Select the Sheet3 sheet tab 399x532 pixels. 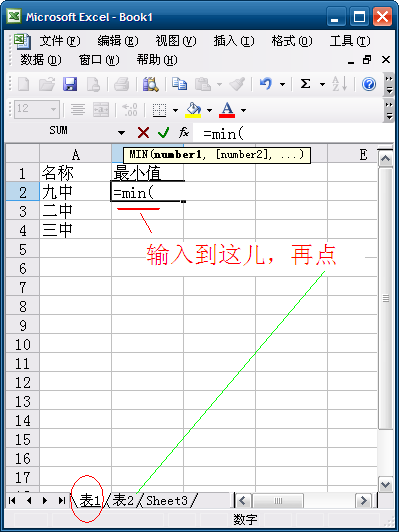pyautogui.click(x=167, y=500)
